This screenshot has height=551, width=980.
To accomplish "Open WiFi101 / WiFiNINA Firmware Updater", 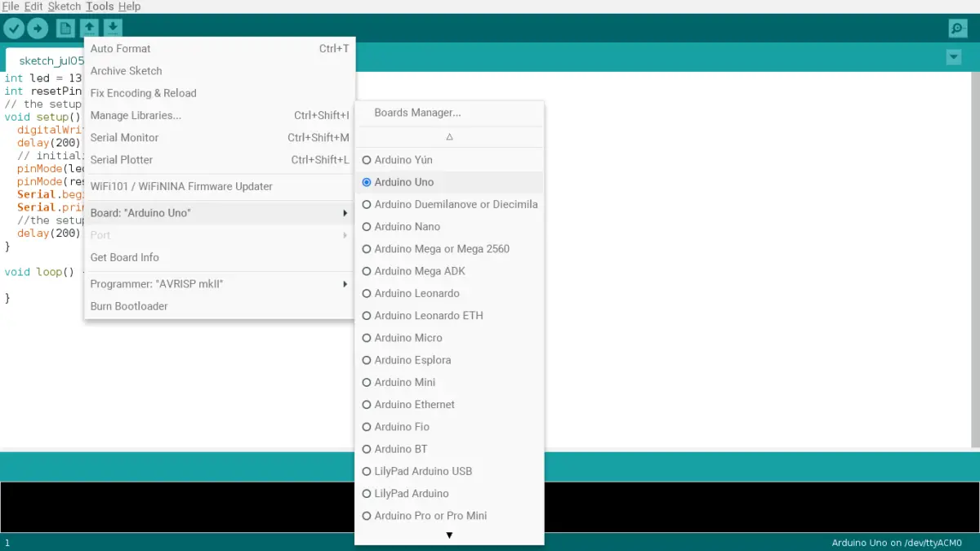I will point(220,186).
